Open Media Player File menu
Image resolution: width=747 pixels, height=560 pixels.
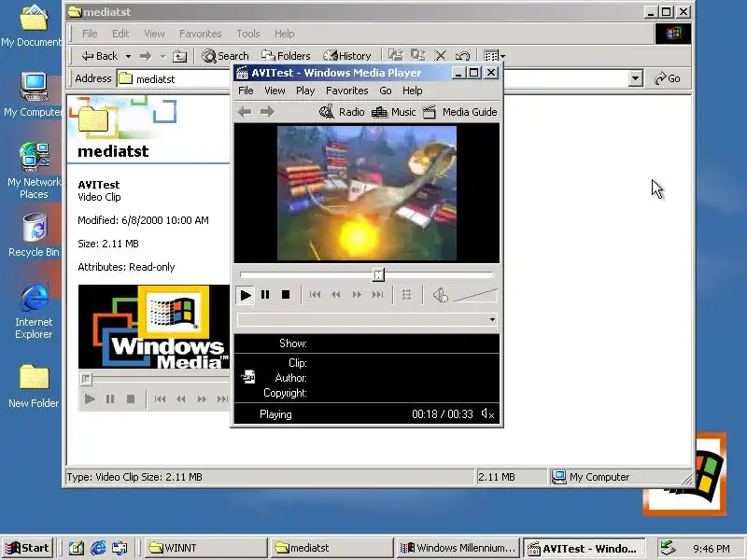[x=246, y=91]
